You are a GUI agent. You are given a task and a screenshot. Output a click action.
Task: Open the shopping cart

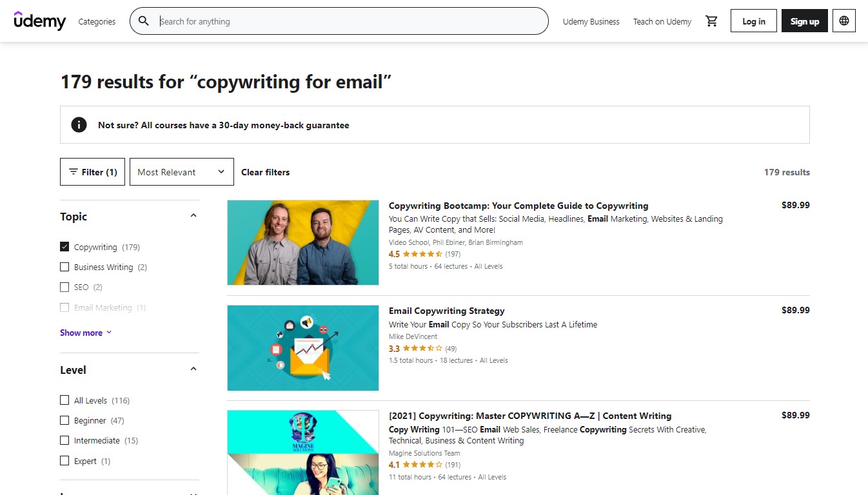(711, 21)
